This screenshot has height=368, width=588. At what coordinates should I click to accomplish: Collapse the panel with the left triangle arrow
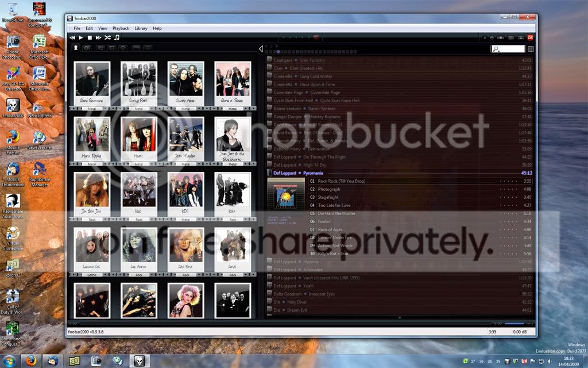pyautogui.click(x=261, y=49)
